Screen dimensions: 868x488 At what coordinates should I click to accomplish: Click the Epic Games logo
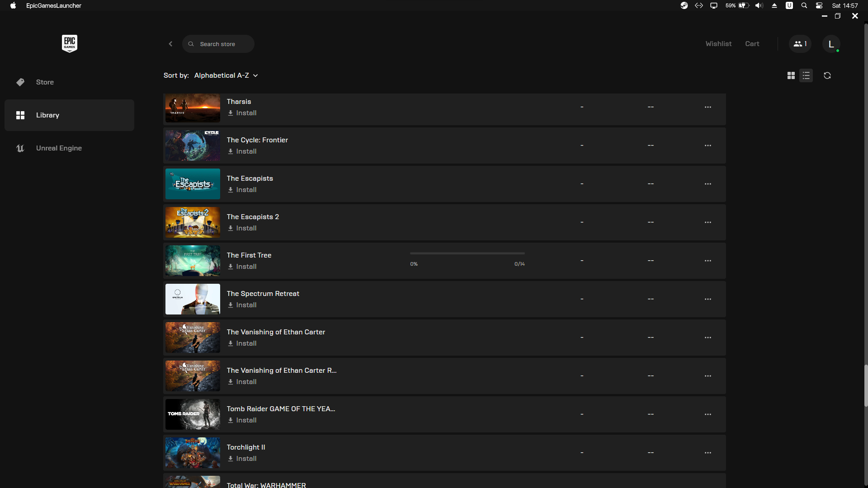pos(69,43)
